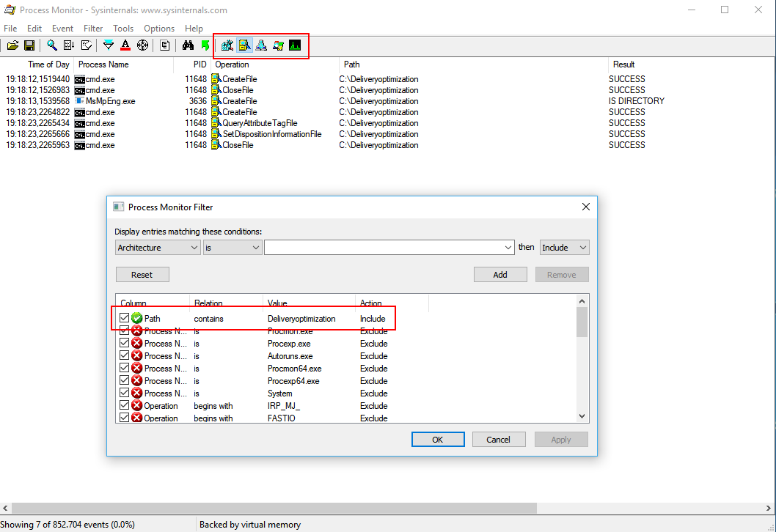
Task: Uncheck the Autoruns.exe exclude filter
Action: coord(124,355)
